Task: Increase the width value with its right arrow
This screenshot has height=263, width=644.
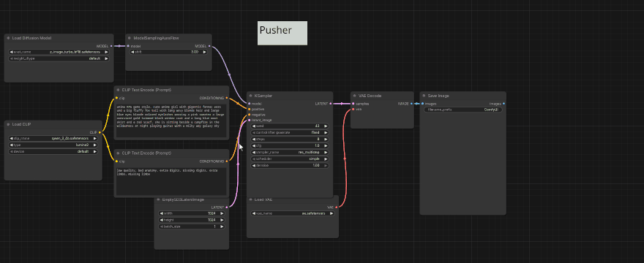Action: 222,213
